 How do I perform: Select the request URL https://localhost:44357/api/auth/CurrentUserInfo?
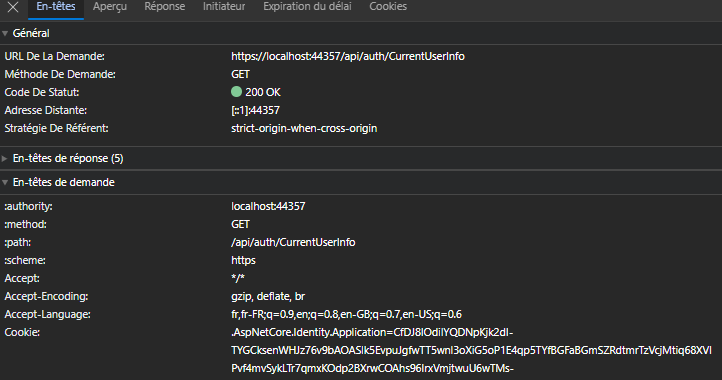[348, 56]
